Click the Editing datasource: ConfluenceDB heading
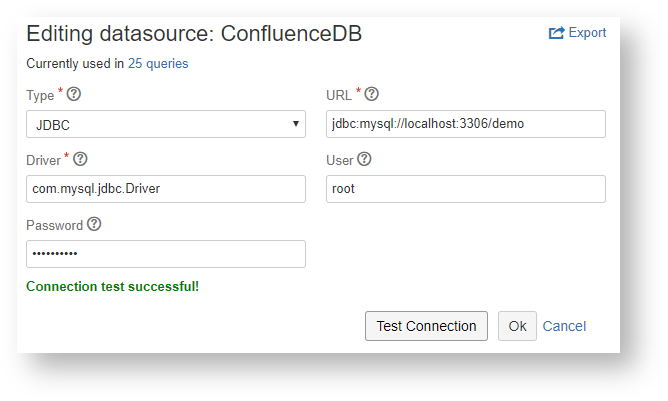Screen dimensions: 668x401 [x=194, y=34]
